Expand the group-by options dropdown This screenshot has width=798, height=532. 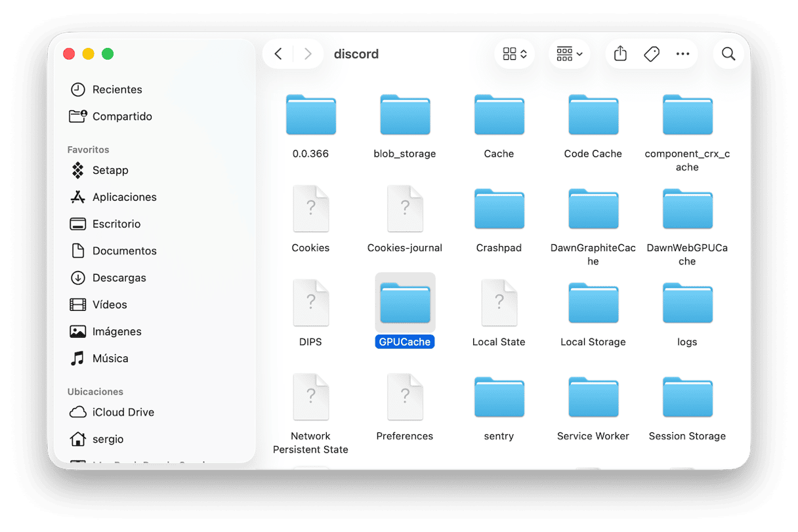[x=569, y=54]
